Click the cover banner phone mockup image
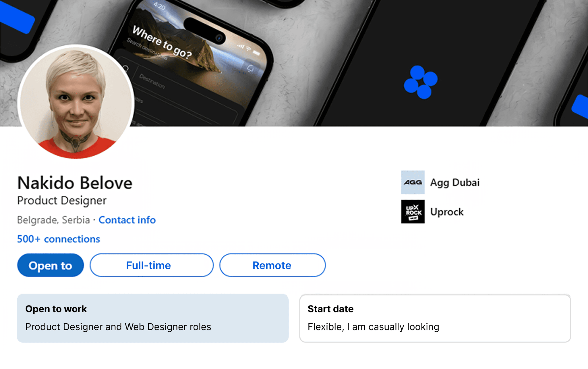Image resolution: width=588 pixels, height=369 pixels. [x=294, y=63]
